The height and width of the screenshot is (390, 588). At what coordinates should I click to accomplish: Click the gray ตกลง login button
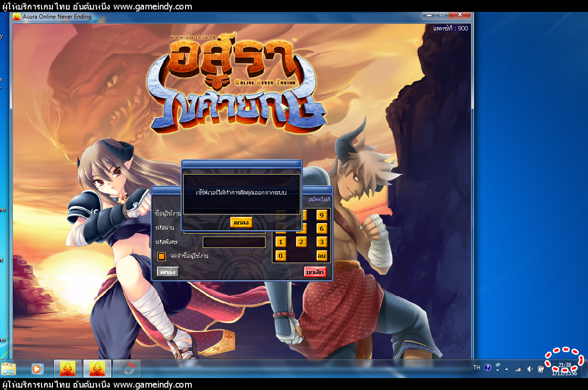(168, 272)
